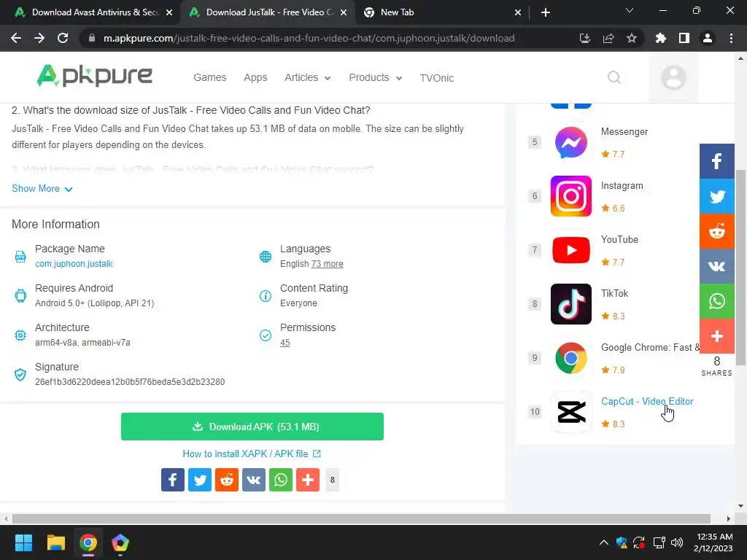Select the Download JusTalk tab
The height and width of the screenshot is (560, 747).
click(269, 12)
